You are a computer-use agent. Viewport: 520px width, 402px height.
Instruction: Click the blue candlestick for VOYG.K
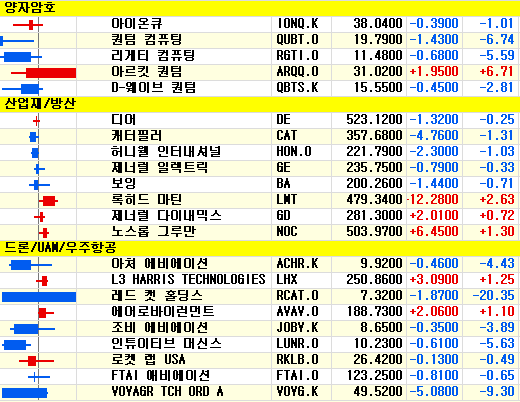25,393
